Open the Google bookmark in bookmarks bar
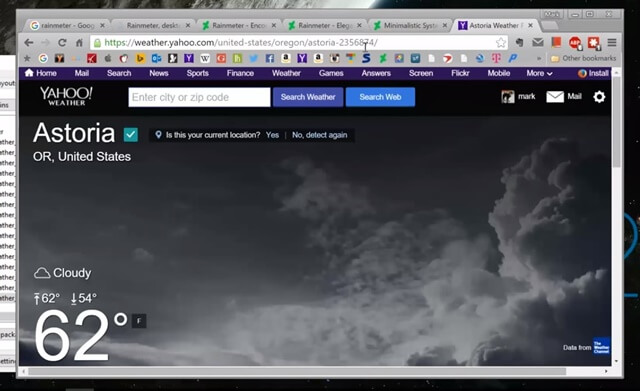 43,58
